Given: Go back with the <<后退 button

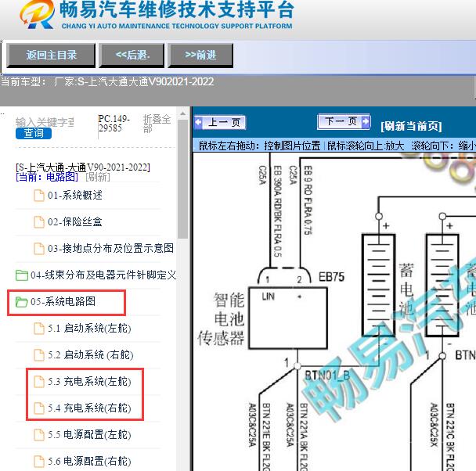Looking at the screenshot, I should coord(132,56).
